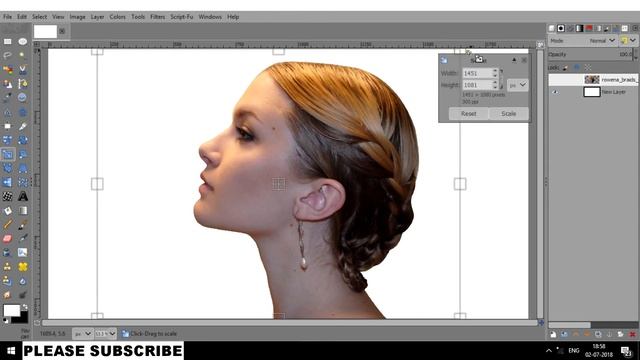
Task: Select the Text tool
Action: pos(23,196)
